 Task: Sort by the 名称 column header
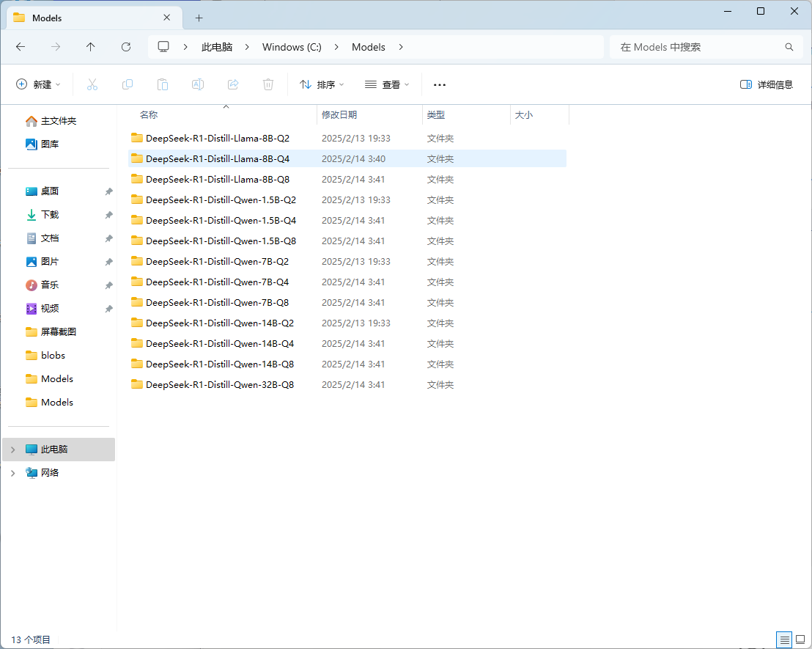(x=223, y=115)
